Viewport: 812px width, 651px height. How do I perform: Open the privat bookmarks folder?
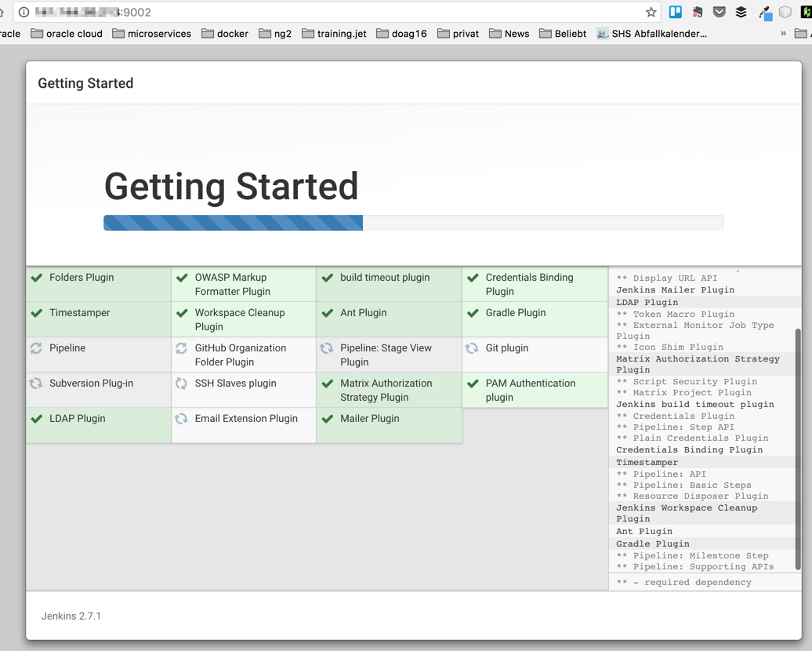459,34
